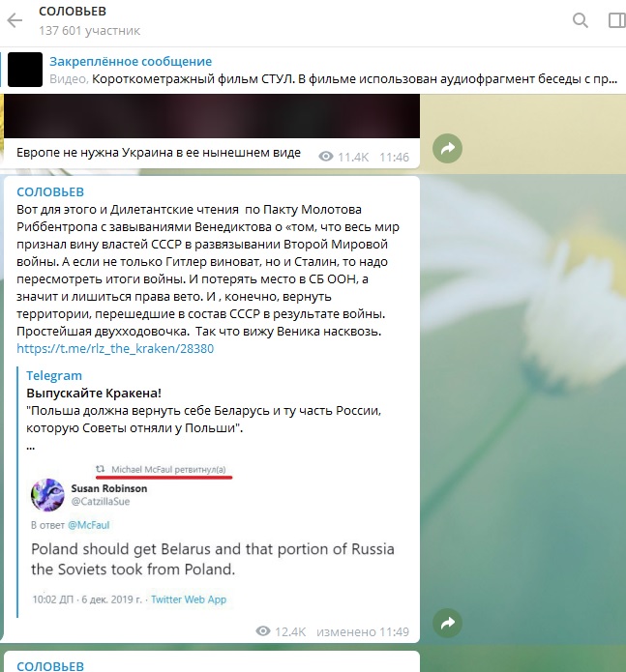Click the eye views icon showing 12.4K

point(263,630)
